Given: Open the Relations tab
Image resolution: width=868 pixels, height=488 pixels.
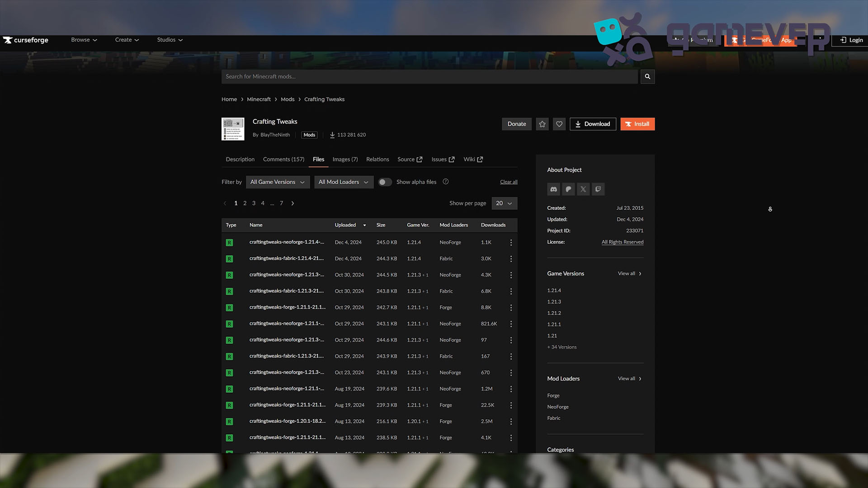Looking at the screenshot, I should (x=377, y=160).
